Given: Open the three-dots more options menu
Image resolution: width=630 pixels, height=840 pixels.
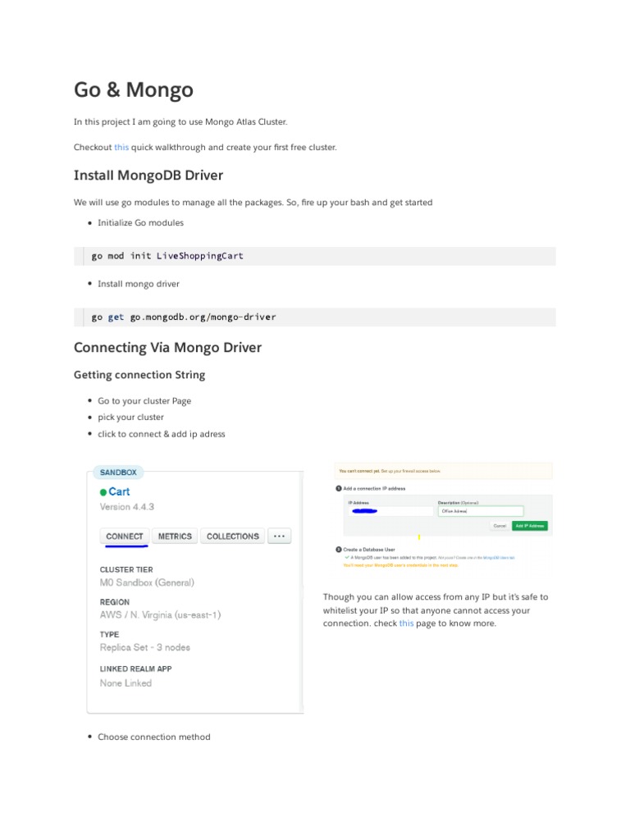Looking at the screenshot, I should (x=279, y=536).
